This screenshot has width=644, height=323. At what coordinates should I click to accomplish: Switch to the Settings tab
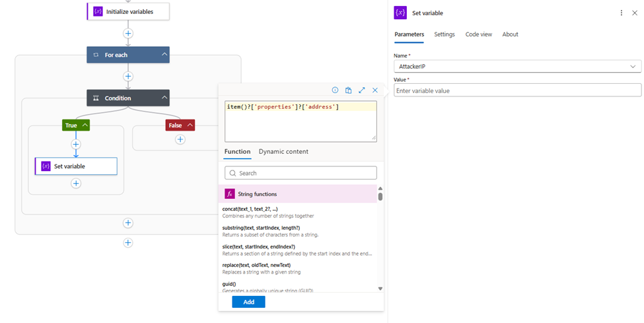(x=445, y=34)
